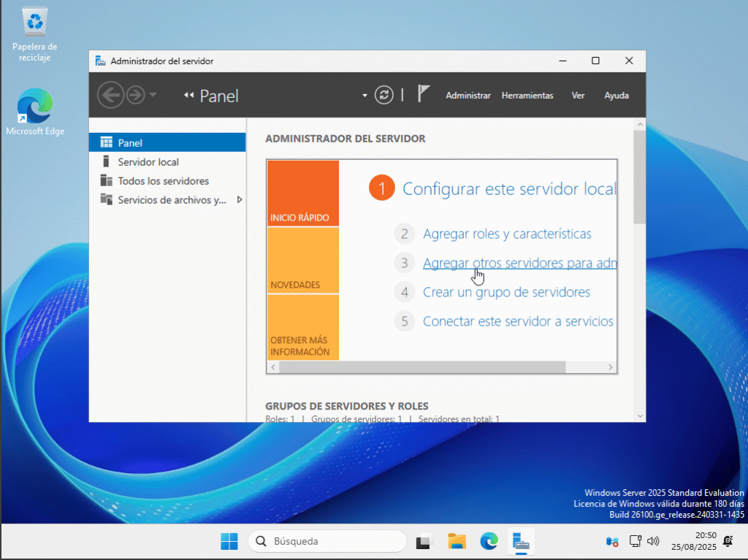This screenshot has width=748, height=560.
Task: Click the GRUPOS DE SERVIDORES Y ROLES heading
Action: (347, 406)
